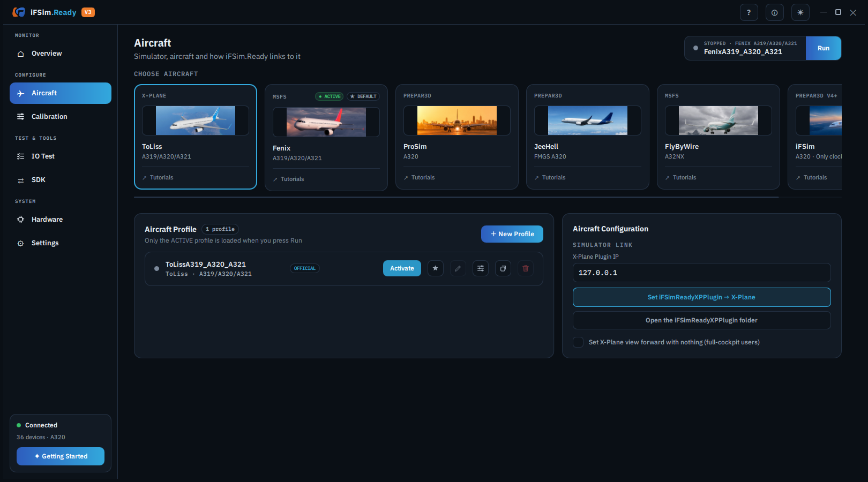Choose the partly visible iFSim Prepar3D V4+ card
This screenshot has width=868, height=482.
click(x=815, y=137)
